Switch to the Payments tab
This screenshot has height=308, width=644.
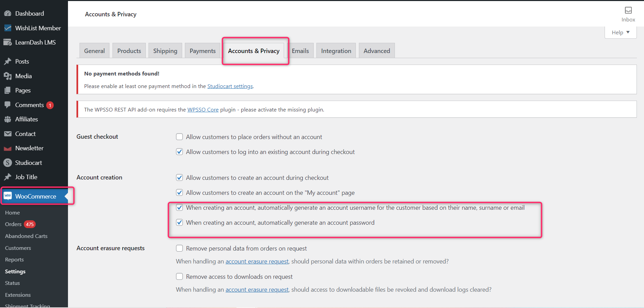coord(203,51)
